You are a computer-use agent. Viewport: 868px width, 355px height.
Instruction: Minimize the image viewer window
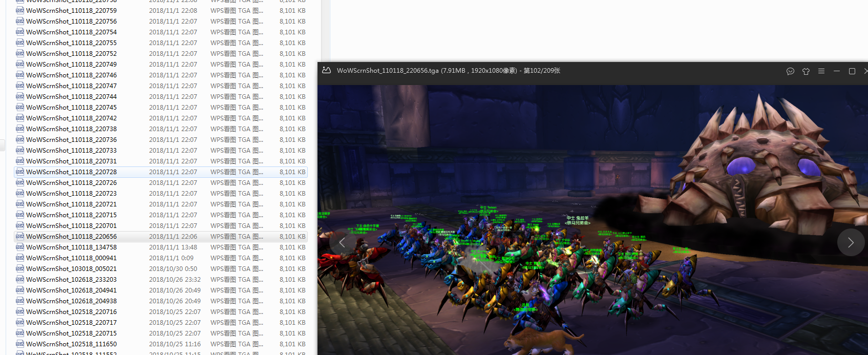click(x=837, y=71)
